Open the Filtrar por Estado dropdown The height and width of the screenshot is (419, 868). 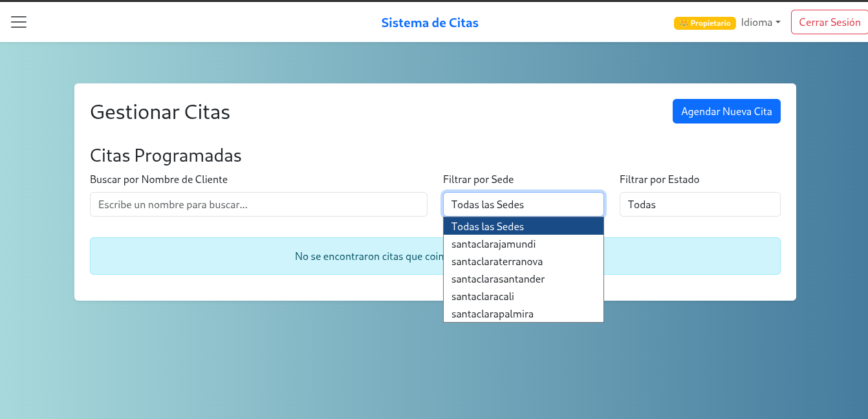[x=700, y=204]
